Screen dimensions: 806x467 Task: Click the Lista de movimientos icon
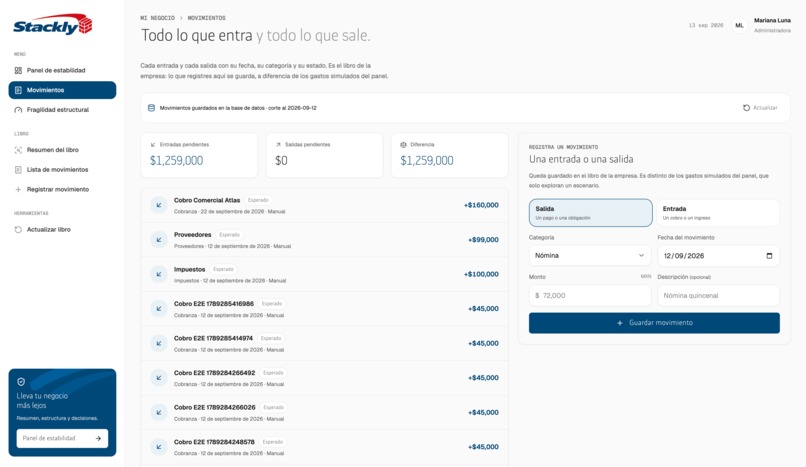click(x=18, y=170)
